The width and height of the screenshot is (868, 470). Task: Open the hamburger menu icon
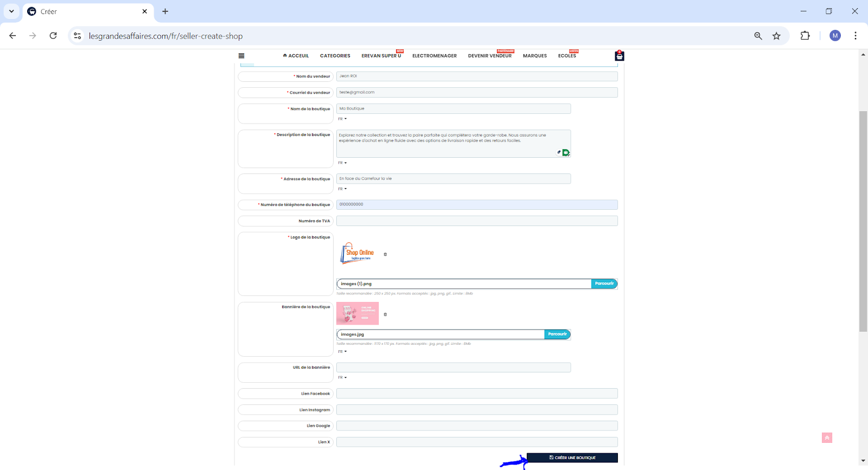(241, 56)
